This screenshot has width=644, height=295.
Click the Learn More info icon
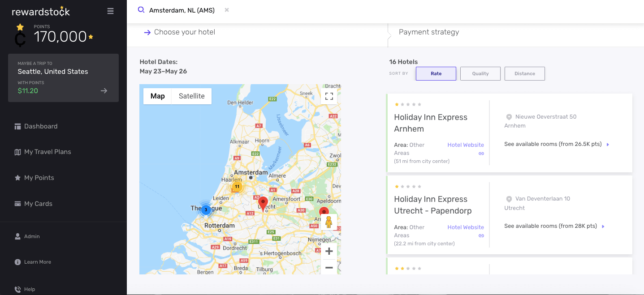coord(17,262)
